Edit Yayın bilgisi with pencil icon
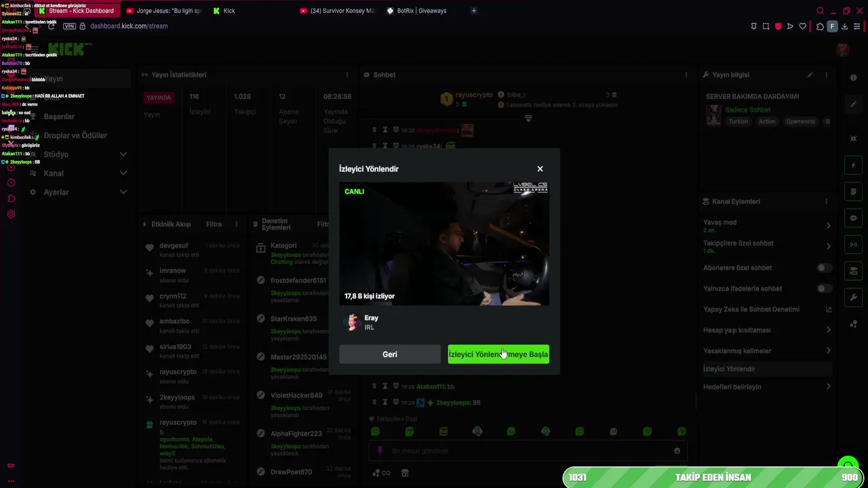The height and width of the screenshot is (488, 868). (x=810, y=75)
